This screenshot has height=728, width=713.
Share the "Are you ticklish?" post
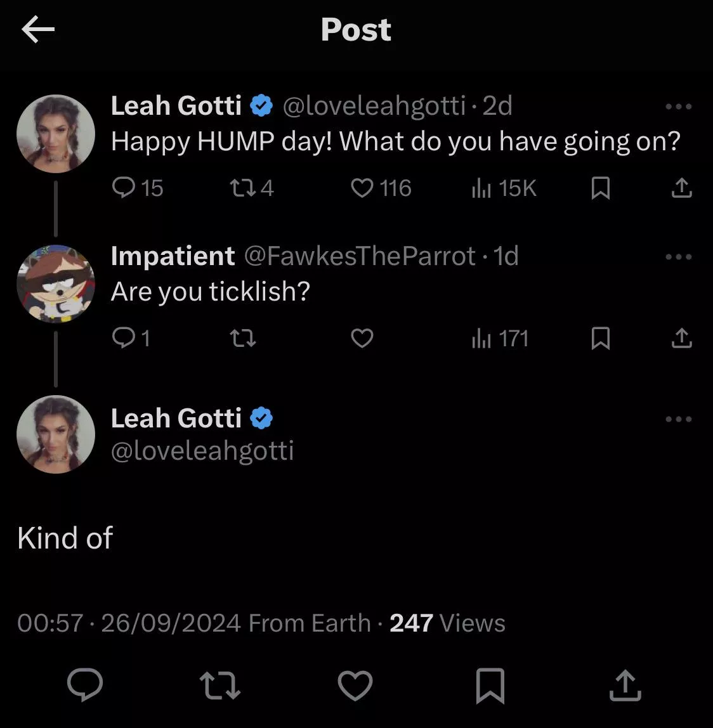pos(681,339)
